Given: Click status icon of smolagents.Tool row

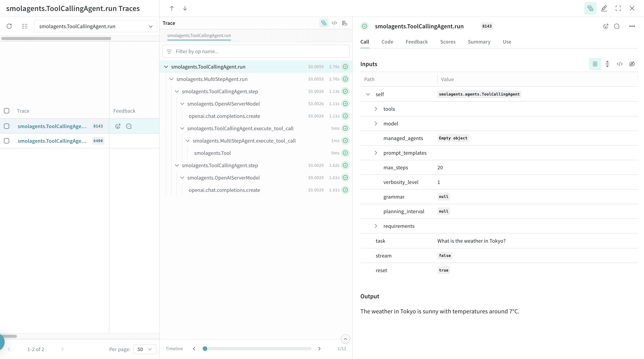Looking at the screenshot, I should point(345,153).
